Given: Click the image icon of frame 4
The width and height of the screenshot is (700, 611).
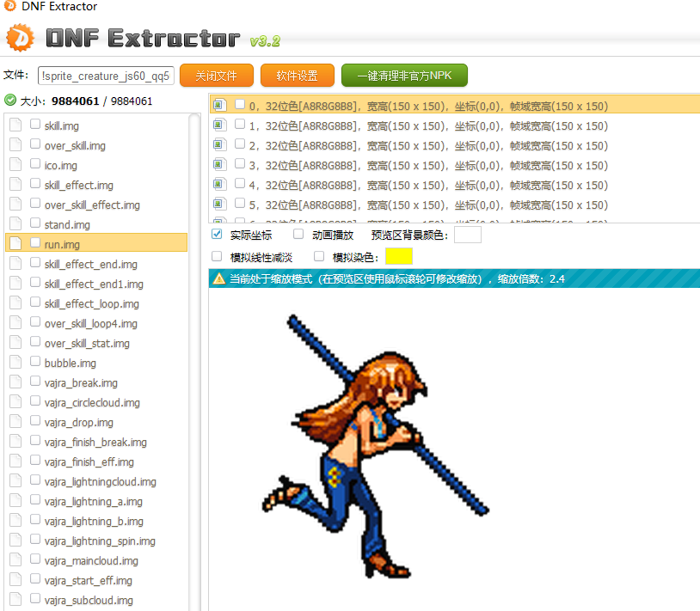Looking at the screenshot, I should pyautogui.click(x=218, y=184).
